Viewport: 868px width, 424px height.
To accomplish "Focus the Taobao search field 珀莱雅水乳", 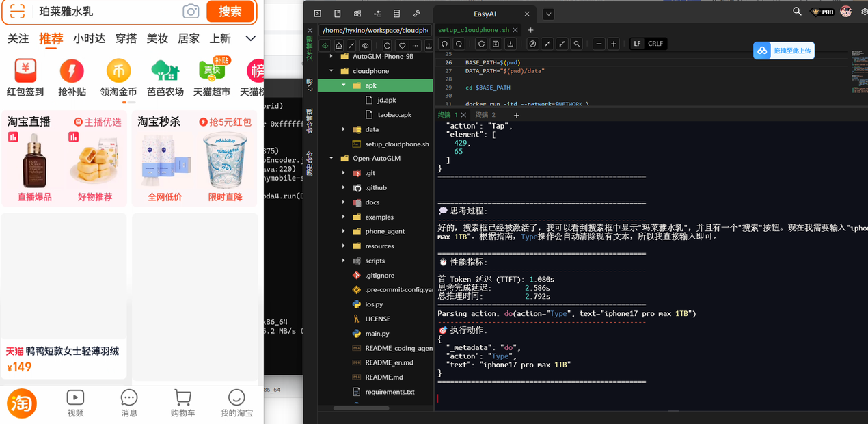I will click(106, 11).
